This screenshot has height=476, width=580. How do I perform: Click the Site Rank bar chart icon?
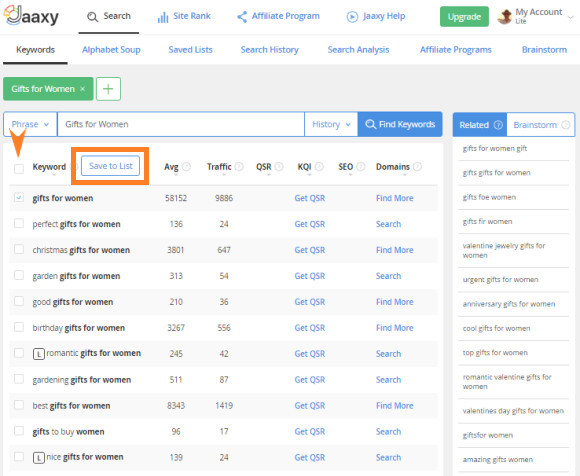pos(163,17)
